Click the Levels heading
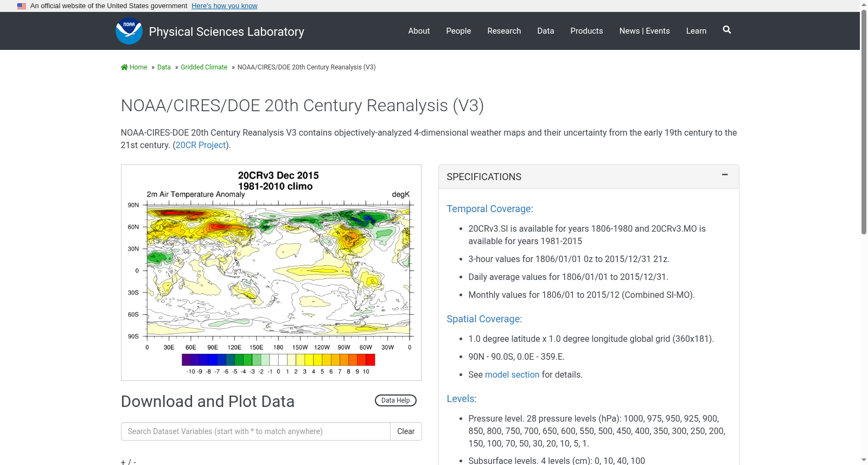The image size is (868, 465). click(462, 399)
